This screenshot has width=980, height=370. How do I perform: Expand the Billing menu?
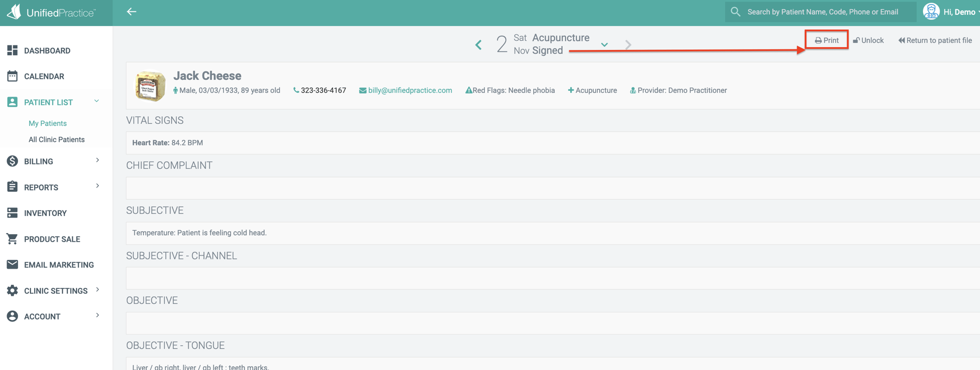97,161
